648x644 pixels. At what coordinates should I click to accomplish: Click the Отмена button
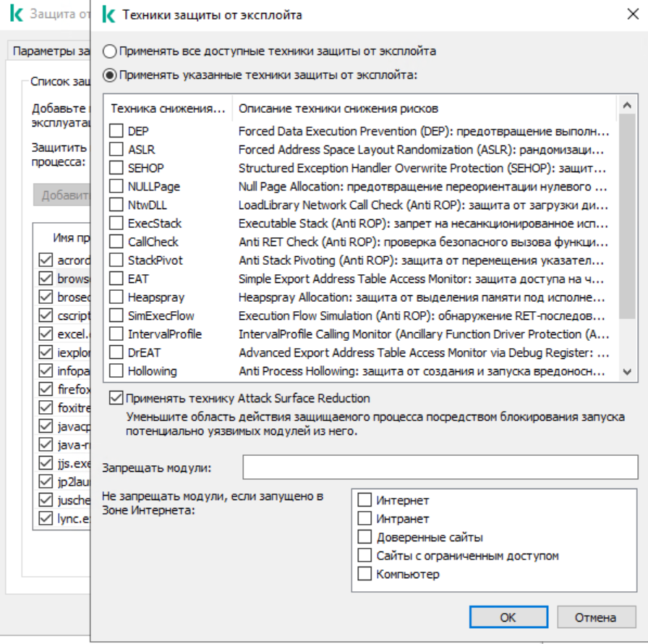pos(596,617)
